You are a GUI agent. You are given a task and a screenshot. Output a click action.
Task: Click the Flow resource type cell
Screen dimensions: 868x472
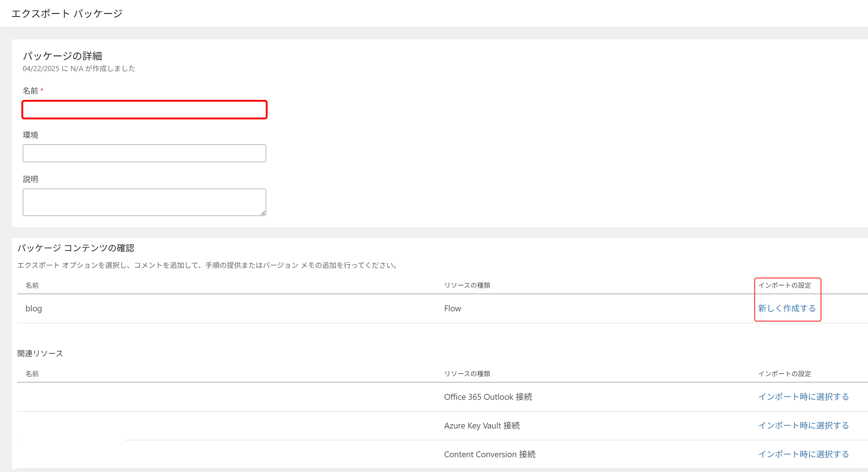pos(452,308)
